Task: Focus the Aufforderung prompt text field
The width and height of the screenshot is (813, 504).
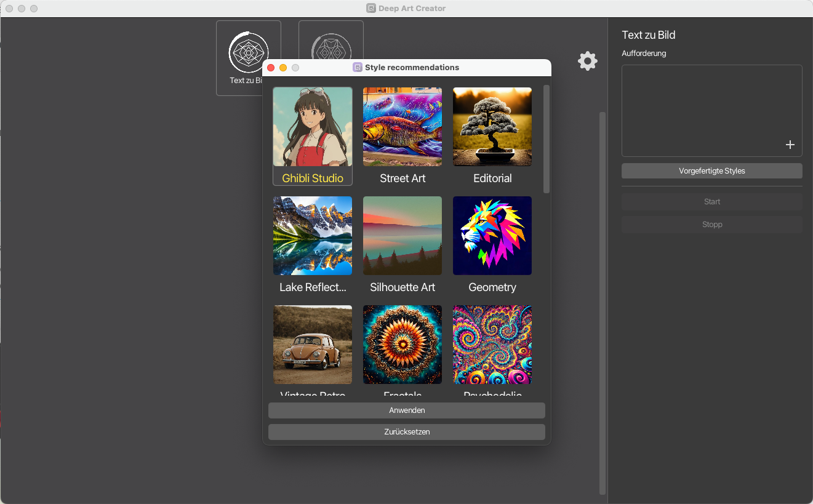Action: coord(712,111)
